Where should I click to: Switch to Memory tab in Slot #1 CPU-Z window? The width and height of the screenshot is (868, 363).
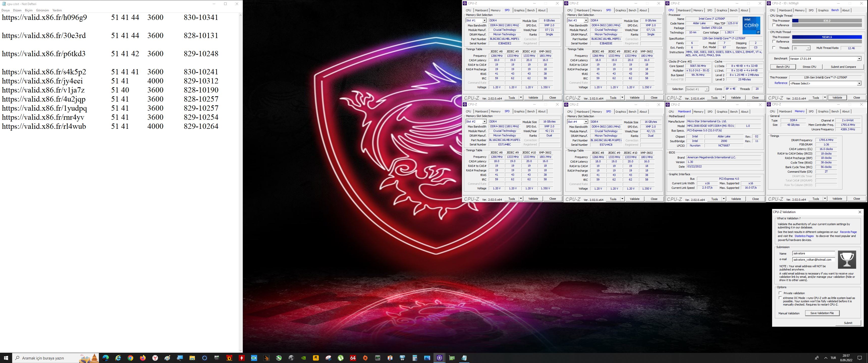tap(495, 10)
